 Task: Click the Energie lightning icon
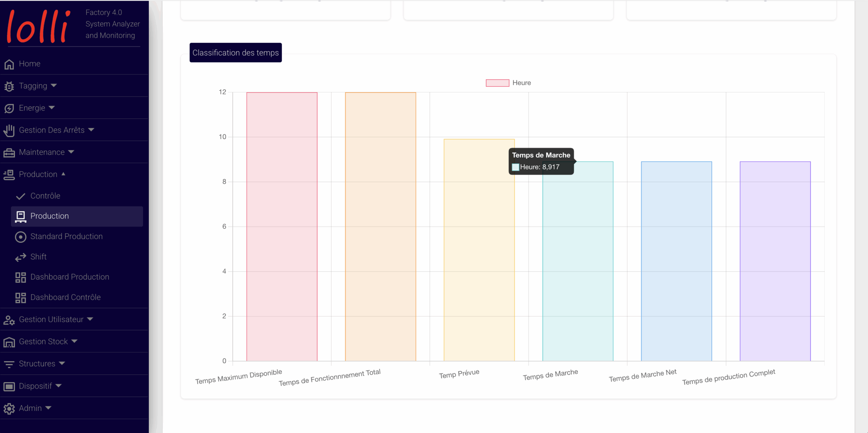coord(9,108)
